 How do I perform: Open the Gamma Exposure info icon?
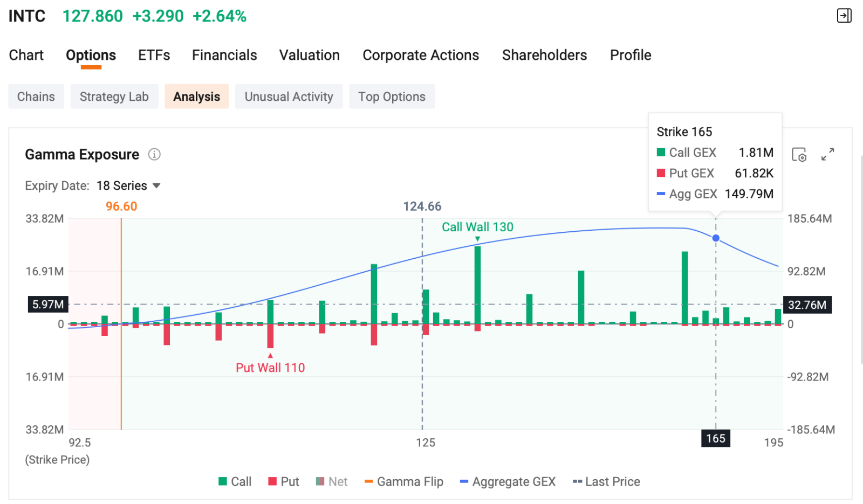coord(154,155)
